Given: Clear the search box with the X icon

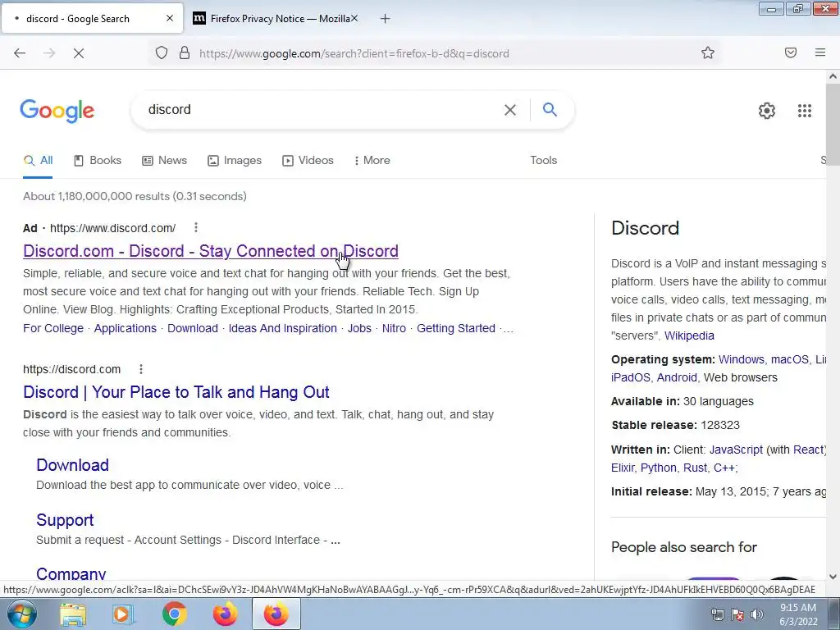Looking at the screenshot, I should (x=510, y=110).
